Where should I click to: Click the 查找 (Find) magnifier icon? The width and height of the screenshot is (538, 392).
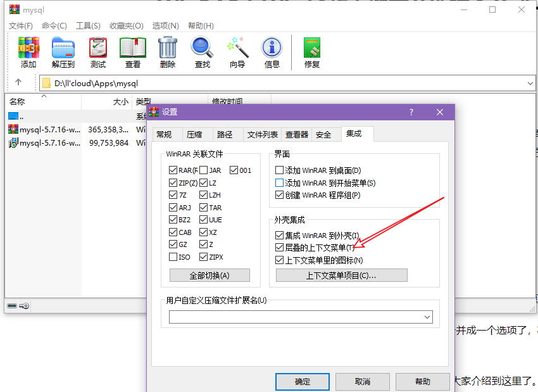point(202,47)
